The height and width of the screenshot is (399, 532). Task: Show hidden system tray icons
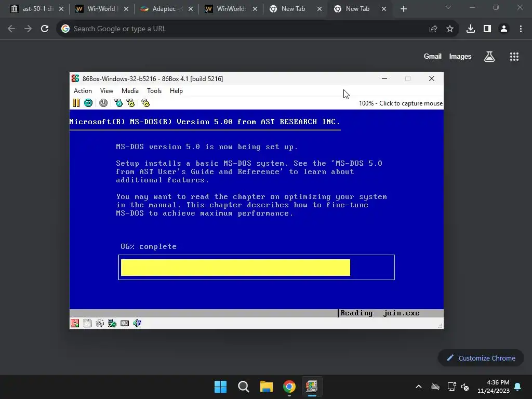(x=419, y=387)
